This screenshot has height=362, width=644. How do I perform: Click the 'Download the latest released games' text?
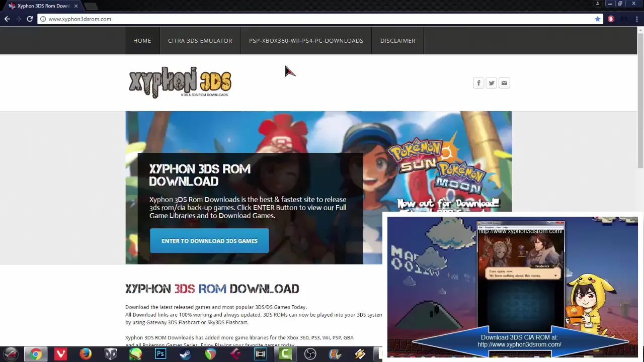click(x=216, y=307)
